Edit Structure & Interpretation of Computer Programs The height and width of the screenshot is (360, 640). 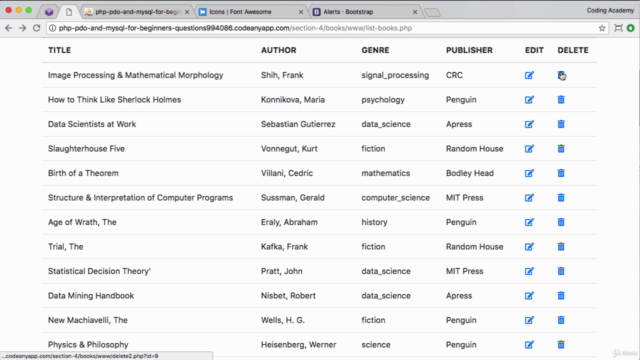tap(529, 198)
